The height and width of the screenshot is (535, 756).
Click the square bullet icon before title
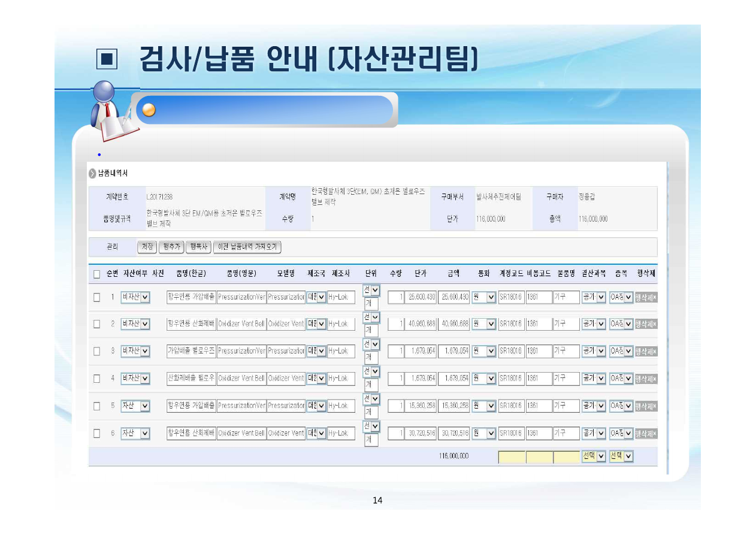[107, 60]
